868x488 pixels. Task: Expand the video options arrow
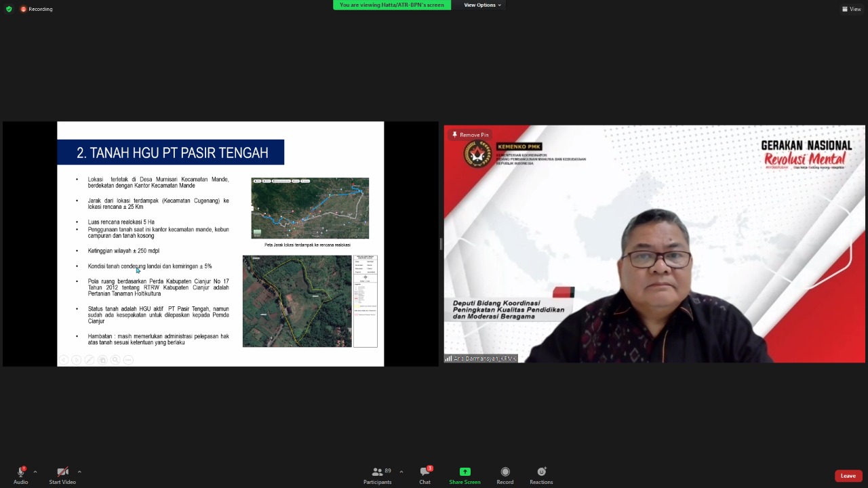(79, 472)
